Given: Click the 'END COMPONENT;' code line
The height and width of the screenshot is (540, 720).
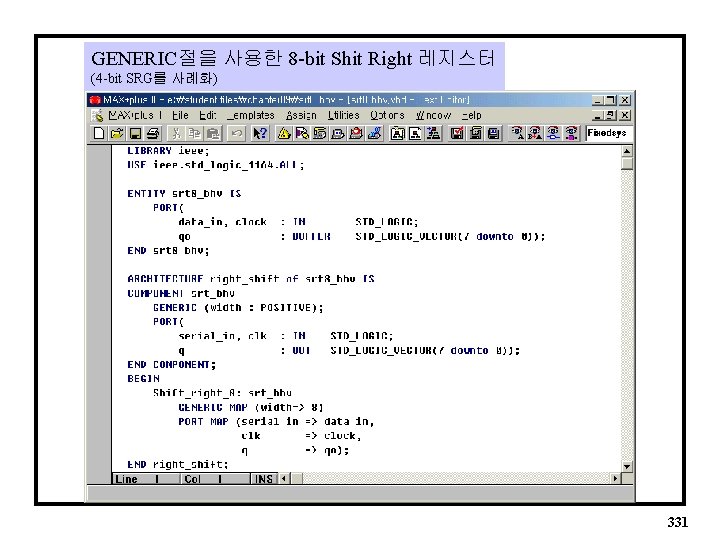Looking at the screenshot, I should 171,364.
